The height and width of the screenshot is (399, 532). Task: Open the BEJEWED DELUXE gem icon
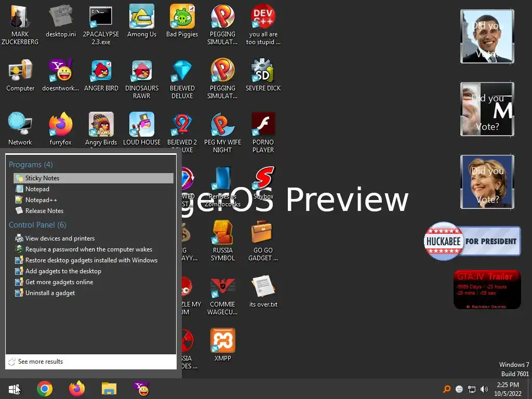tap(182, 79)
